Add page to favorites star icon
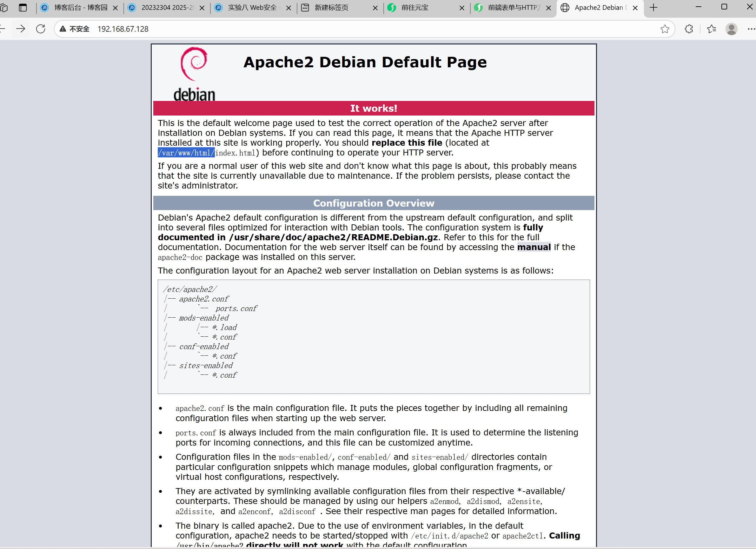 coord(665,29)
